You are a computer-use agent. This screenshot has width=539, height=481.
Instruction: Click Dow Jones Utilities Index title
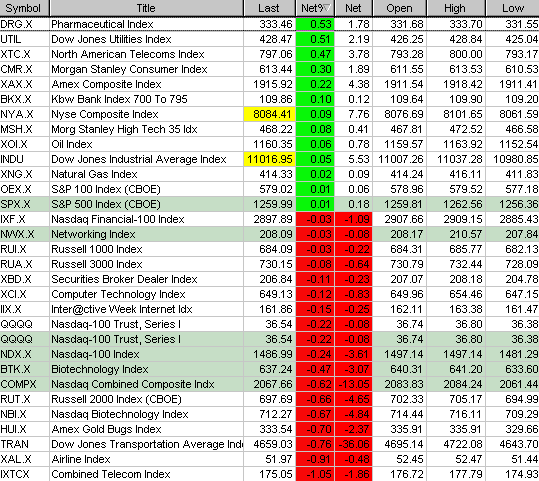(111, 39)
